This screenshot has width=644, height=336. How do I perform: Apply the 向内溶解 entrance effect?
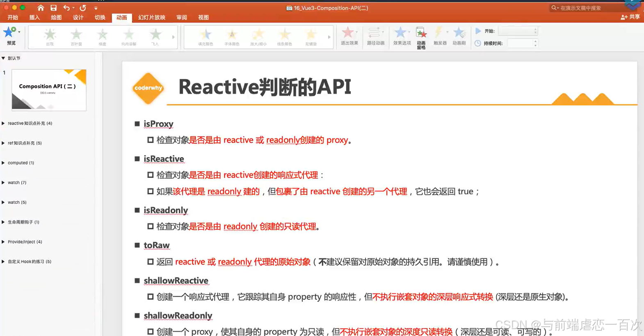click(129, 37)
